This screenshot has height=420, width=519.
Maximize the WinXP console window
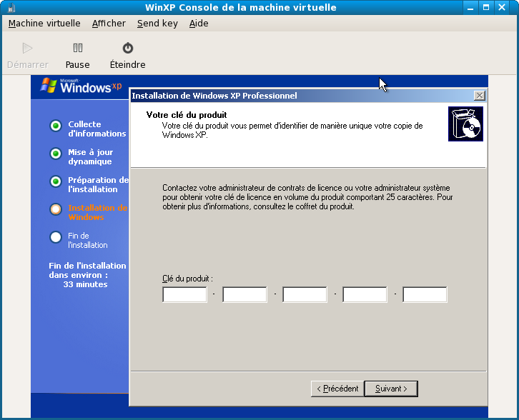click(486, 7)
